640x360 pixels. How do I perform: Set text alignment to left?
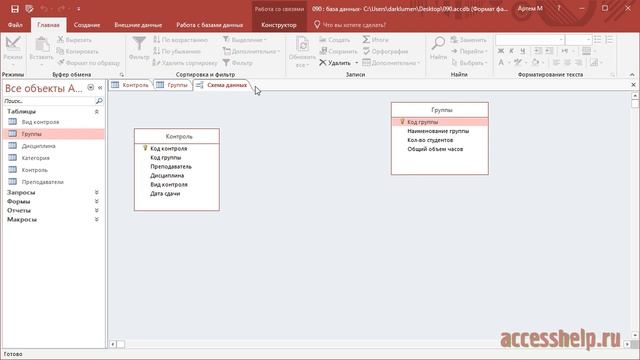tap(556, 62)
